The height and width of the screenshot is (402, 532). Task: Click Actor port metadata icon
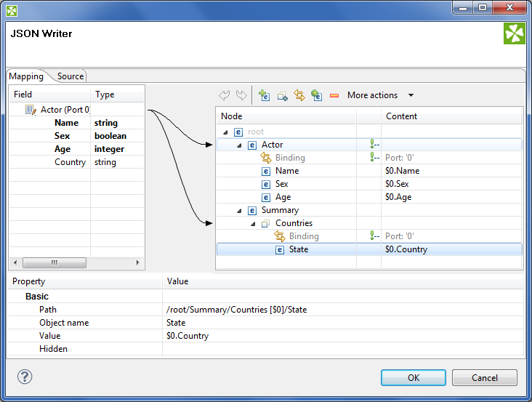coord(31,110)
